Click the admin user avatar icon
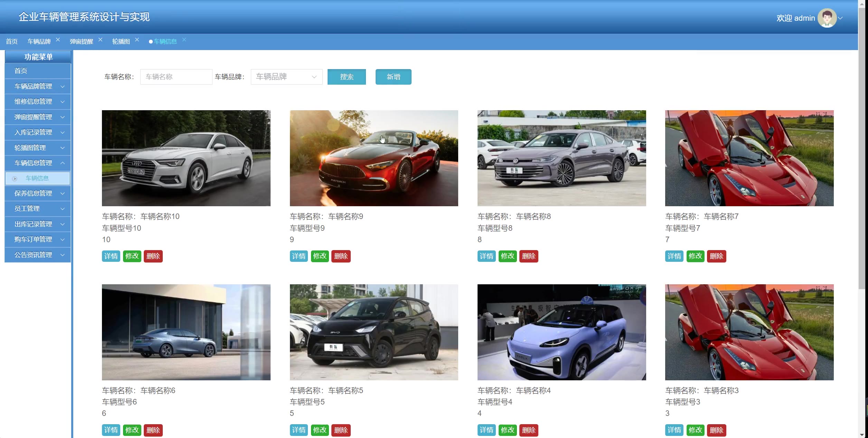Screen dimensions: 868x438 pos(827,18)
